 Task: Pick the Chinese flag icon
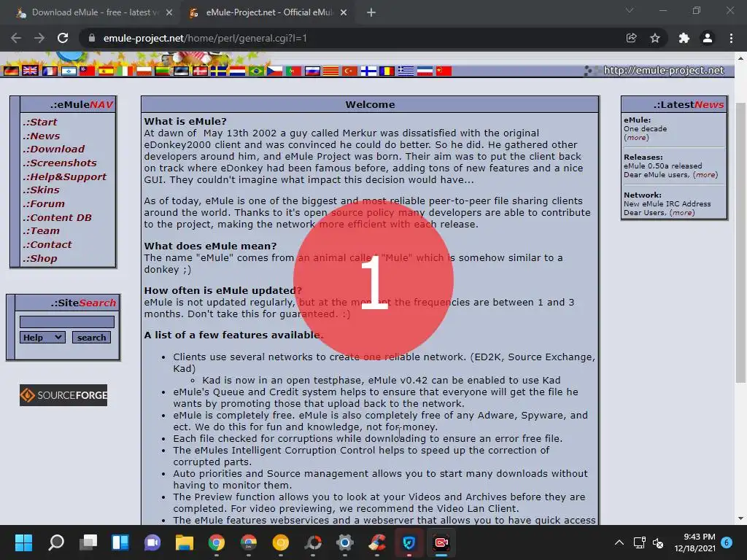[444, 71]
